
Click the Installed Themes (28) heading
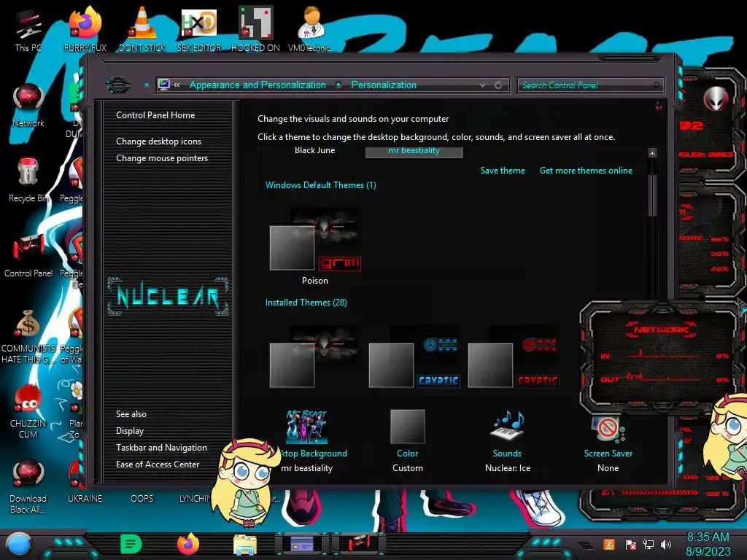(x=306, y=303)
